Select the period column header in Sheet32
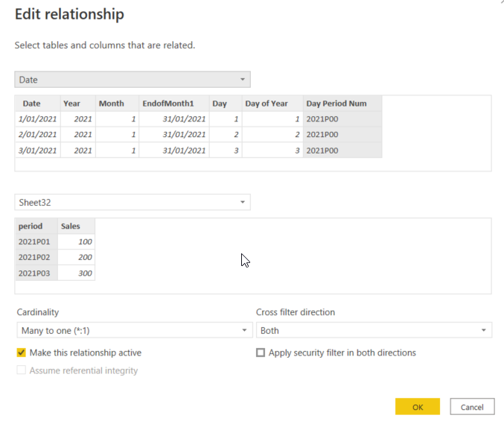The image size is (504, 424). coord(36,226)
